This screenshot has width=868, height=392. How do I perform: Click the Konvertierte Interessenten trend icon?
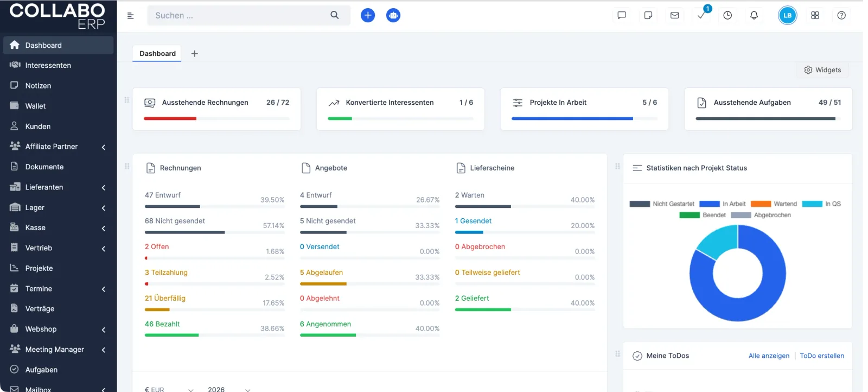click(334, 103)
